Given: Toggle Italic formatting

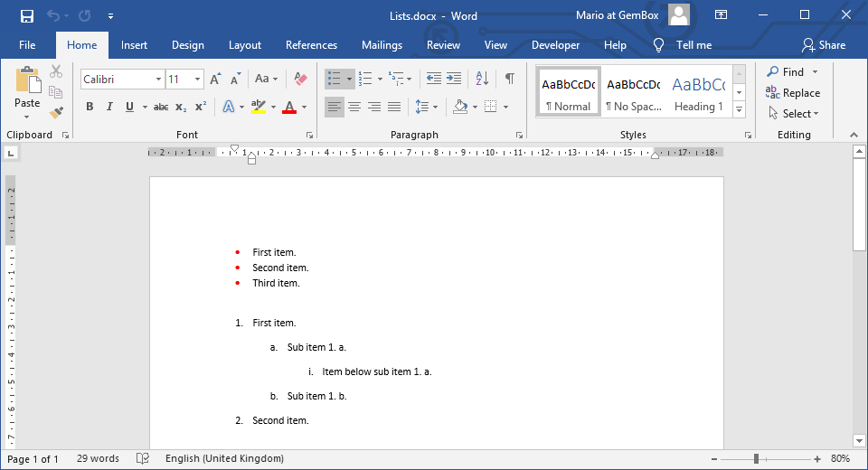Looking at the screenshot, I should 109,107.
